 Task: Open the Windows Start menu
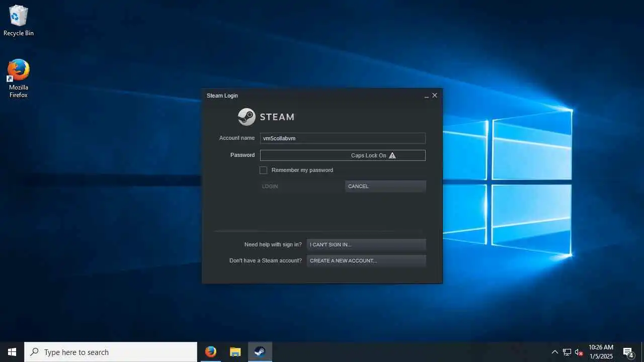pyautogui.click(x=12, y=352)
